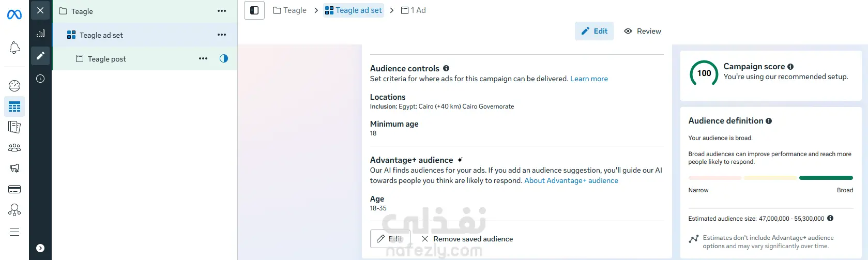Toggle the side panel layout button

click(254, 10)
